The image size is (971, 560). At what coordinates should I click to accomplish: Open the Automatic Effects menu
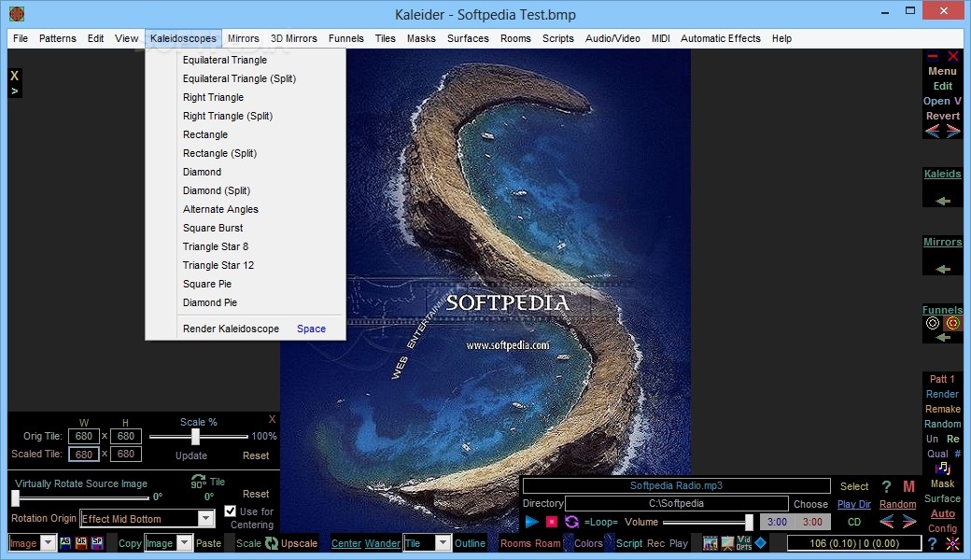(720, 38)
